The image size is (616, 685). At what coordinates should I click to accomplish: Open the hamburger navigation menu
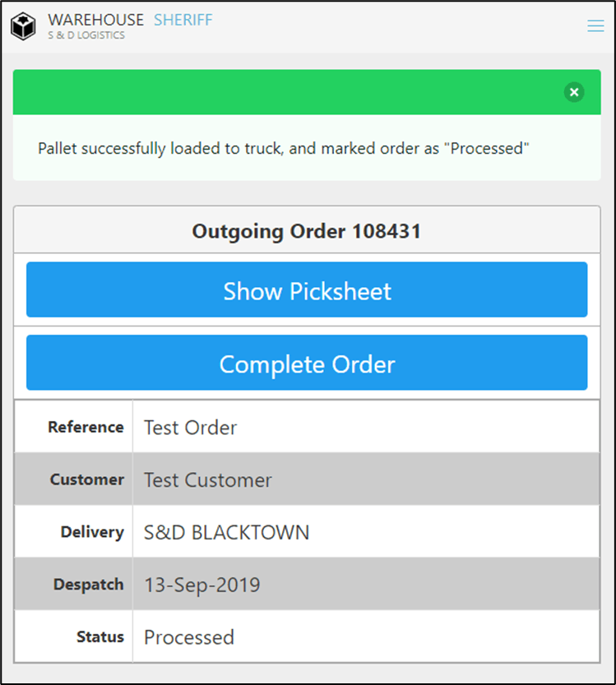(595, 26)
